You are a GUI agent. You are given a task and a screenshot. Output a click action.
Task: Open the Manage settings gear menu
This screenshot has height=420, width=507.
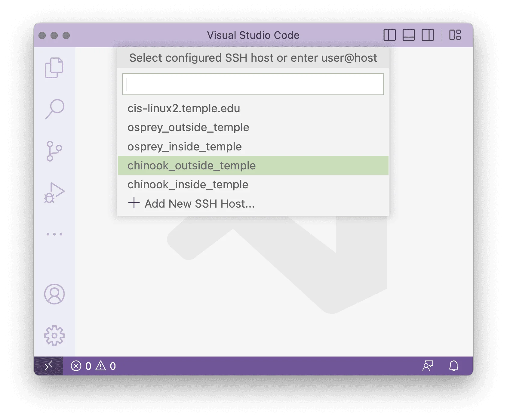tap(54, 335)
